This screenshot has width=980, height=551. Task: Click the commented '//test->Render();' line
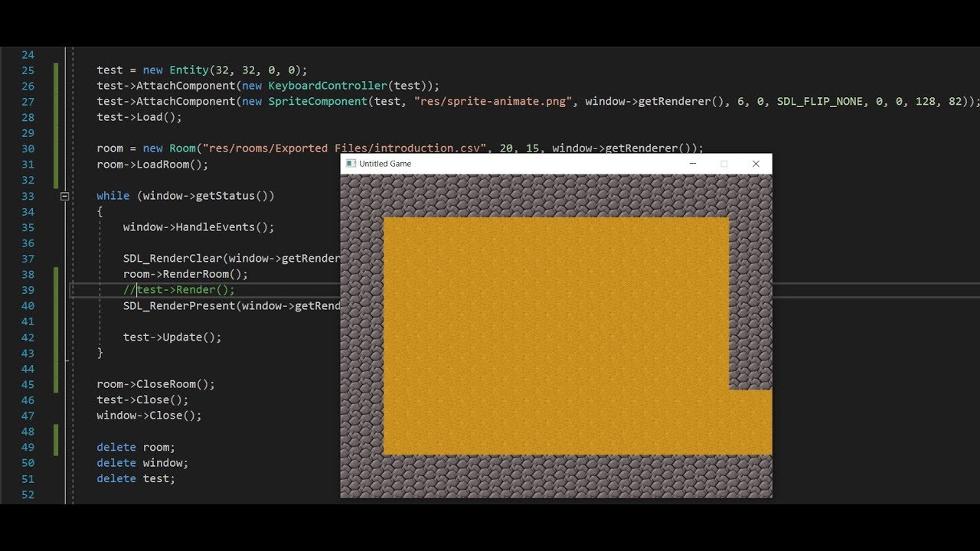[179, 290]
